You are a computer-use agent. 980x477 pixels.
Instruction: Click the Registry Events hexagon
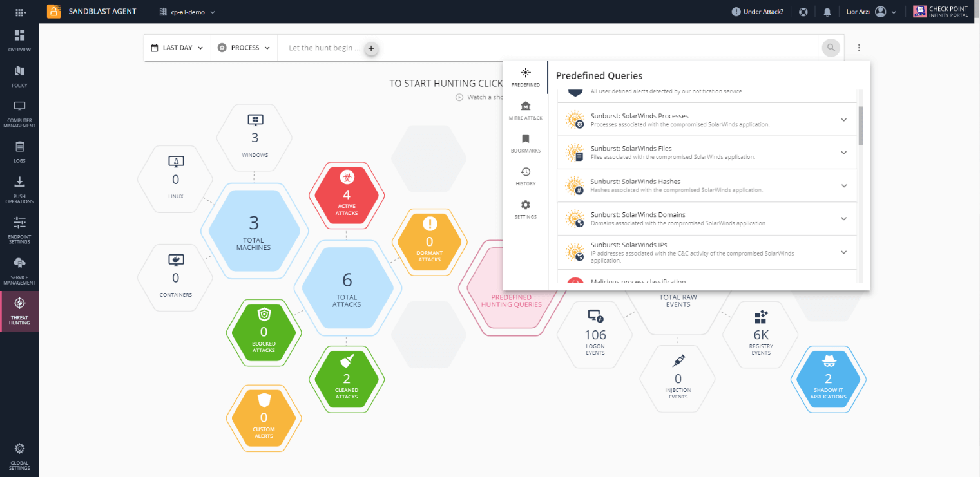click(761, 333)
